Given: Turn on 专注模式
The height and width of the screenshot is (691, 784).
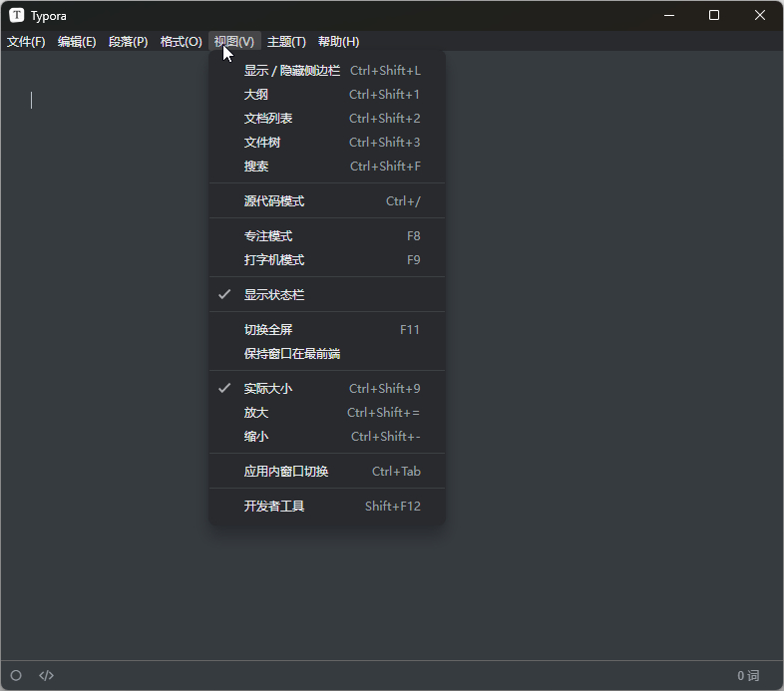Looking at the screenshot, I should (327, 236).
